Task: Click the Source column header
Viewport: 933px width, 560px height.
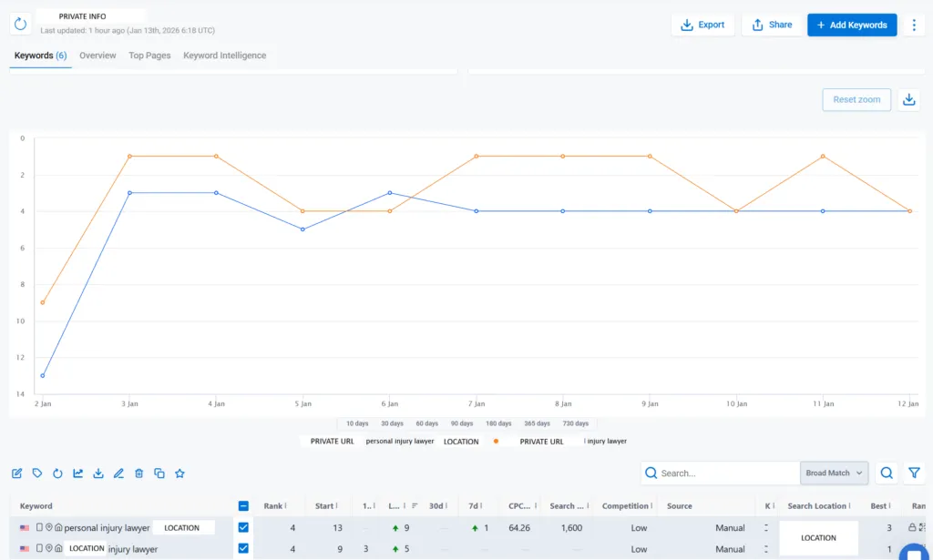Action: [680, 506]
